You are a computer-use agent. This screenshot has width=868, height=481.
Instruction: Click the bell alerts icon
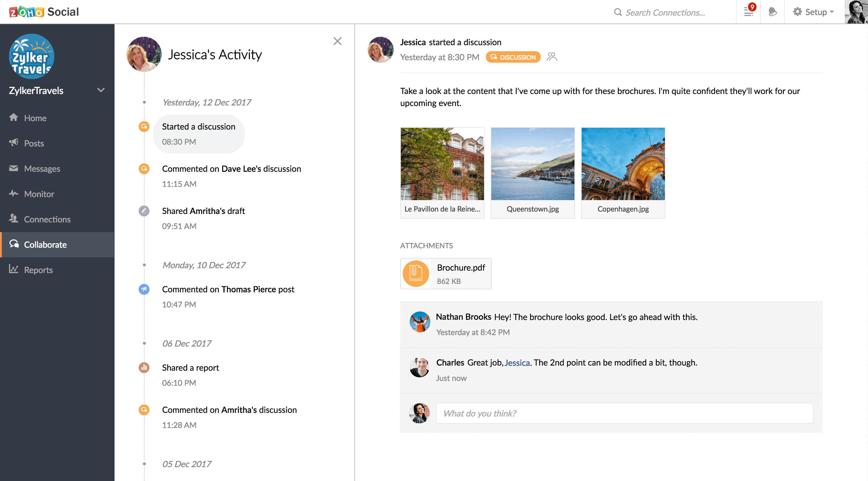point(773,12)
